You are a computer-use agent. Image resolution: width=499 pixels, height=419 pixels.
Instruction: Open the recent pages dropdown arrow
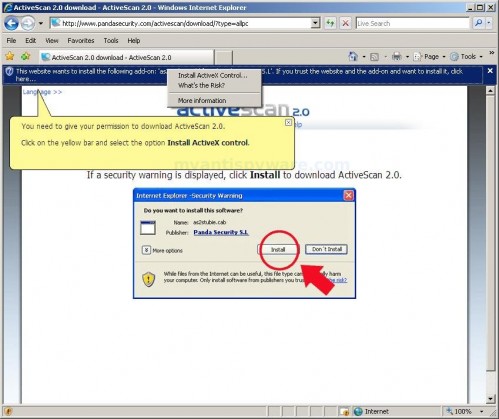tap(41, 23)
